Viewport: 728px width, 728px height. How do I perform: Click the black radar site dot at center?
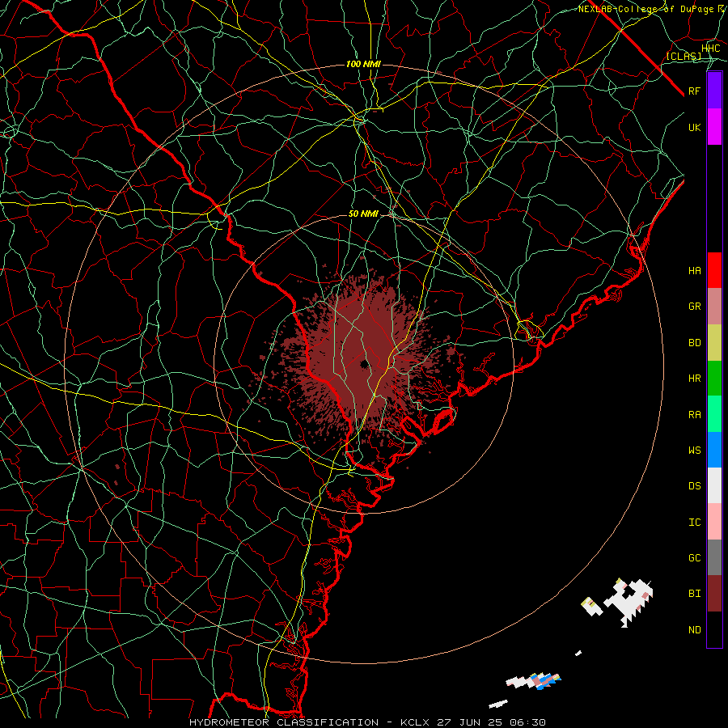coord(364,363)
